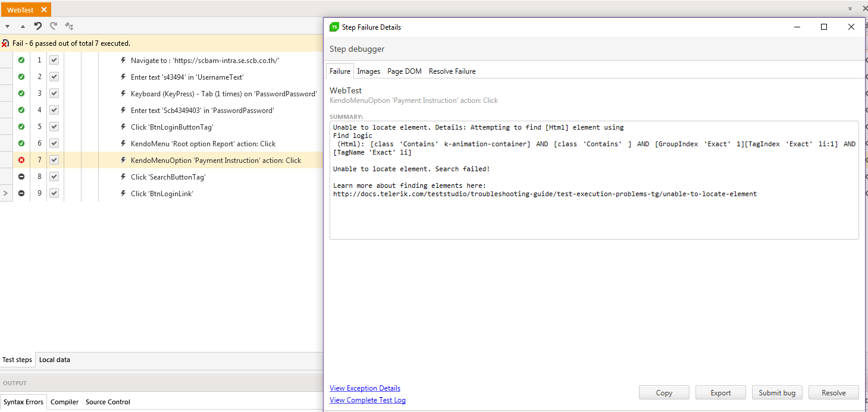868x412 pixels.
Task: Click the red failed status icon on step 7
Action: [x=21, y=160]
